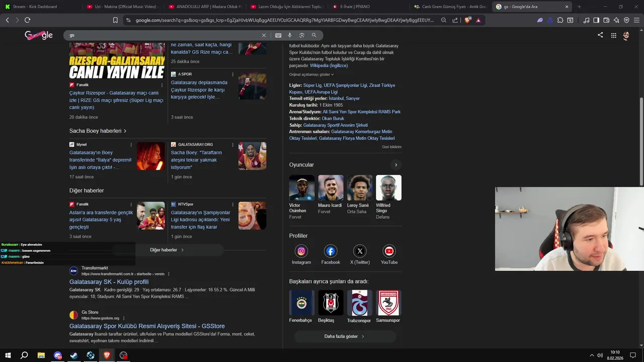
Task: Open the extensions puzzle-piece menu
Action: [560, 20]
